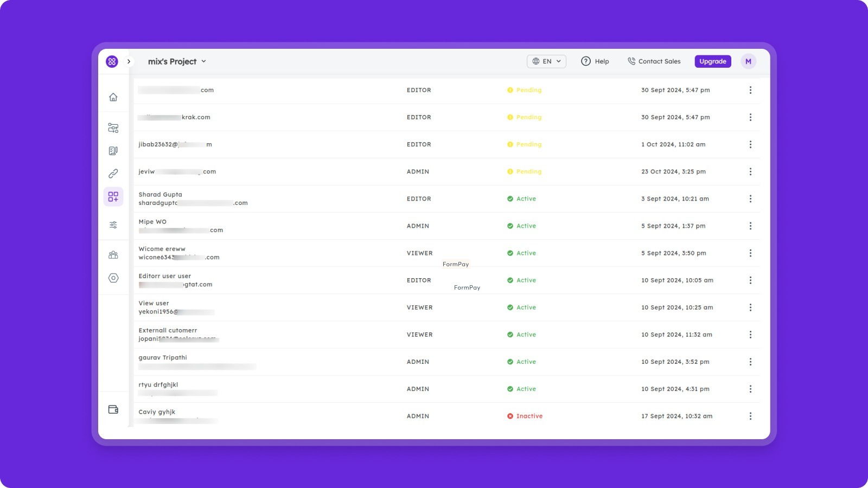Open the sliders settings icon
Screen dimensions: 868x488
[113, 224]
